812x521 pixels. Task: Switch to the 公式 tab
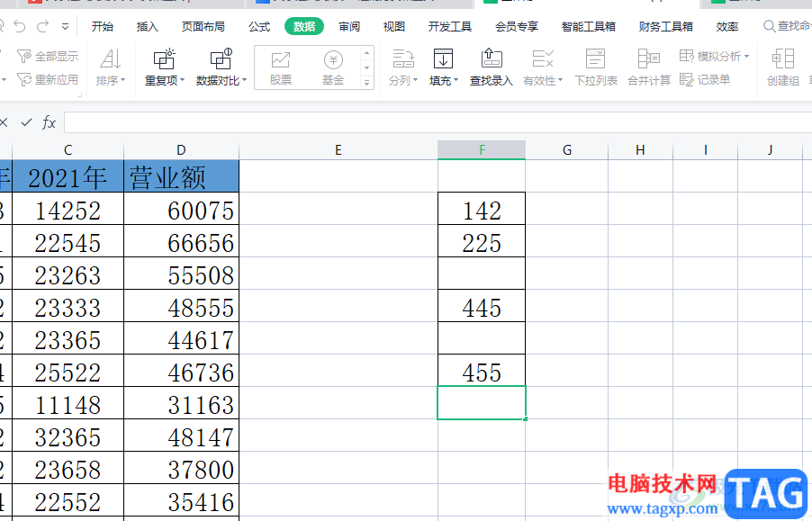(259, 26)
